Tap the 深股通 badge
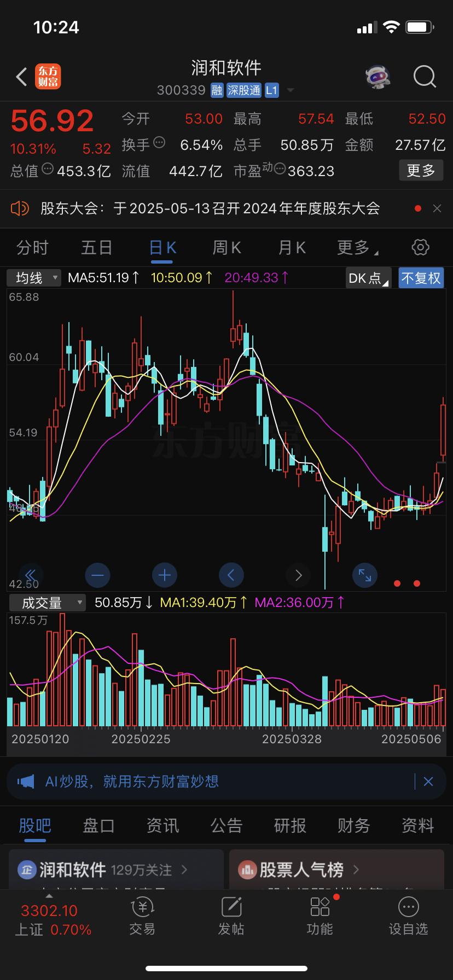Viewport: 453px width, 980px height. point(244,90)
